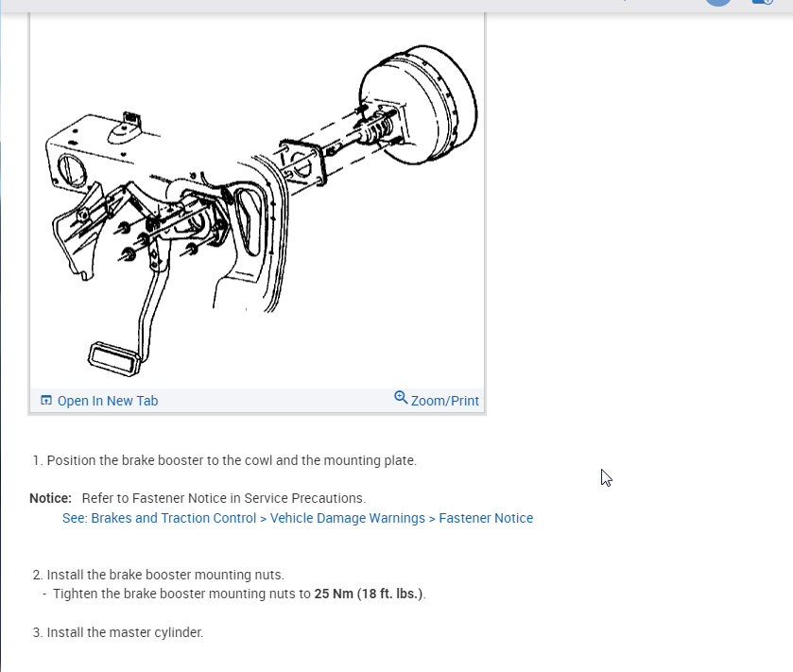The width and height of the screenshot is (793, 672).
Task: Click the Zoom/Print magnifier icon
Action: [x=401, y=398]
